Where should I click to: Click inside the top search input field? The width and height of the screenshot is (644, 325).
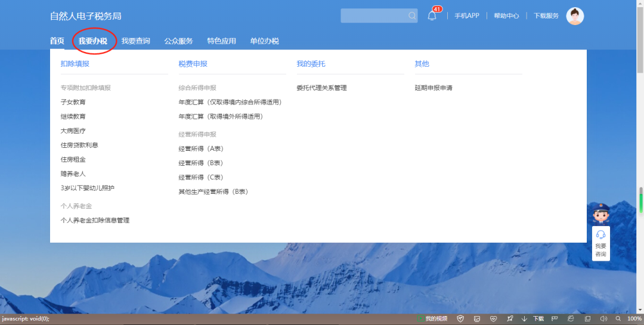(373, 16)
